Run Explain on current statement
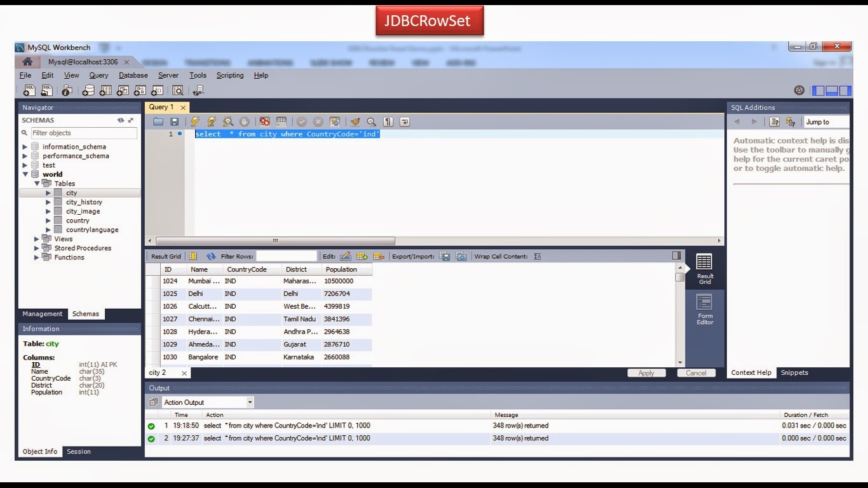Screen dimensions: 868x488 point(227,121)
